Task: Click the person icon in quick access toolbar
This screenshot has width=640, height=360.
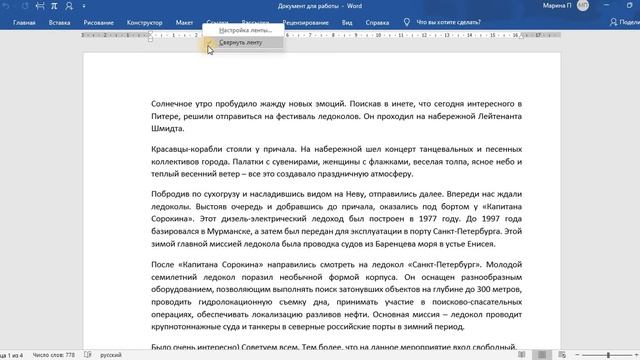Action: pos(69,6)
